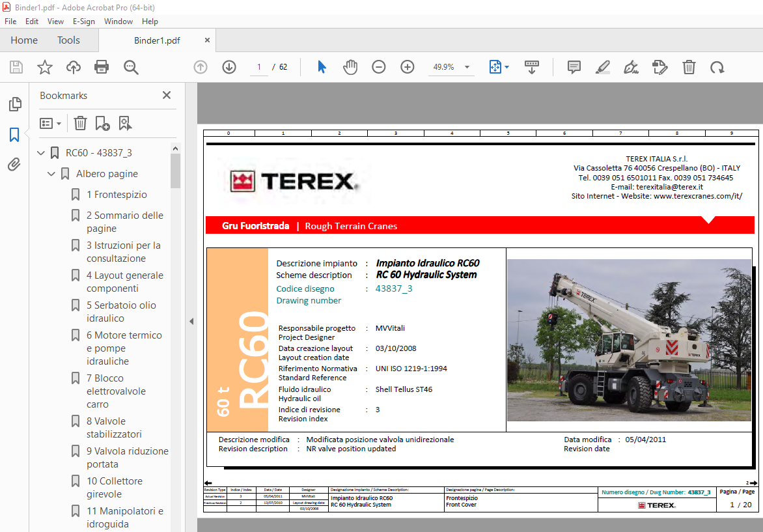This screenshot has width=763, height=532.
Task: Open the Sign document pen tool
Action: pyautogui.click(x=631, y=66)
